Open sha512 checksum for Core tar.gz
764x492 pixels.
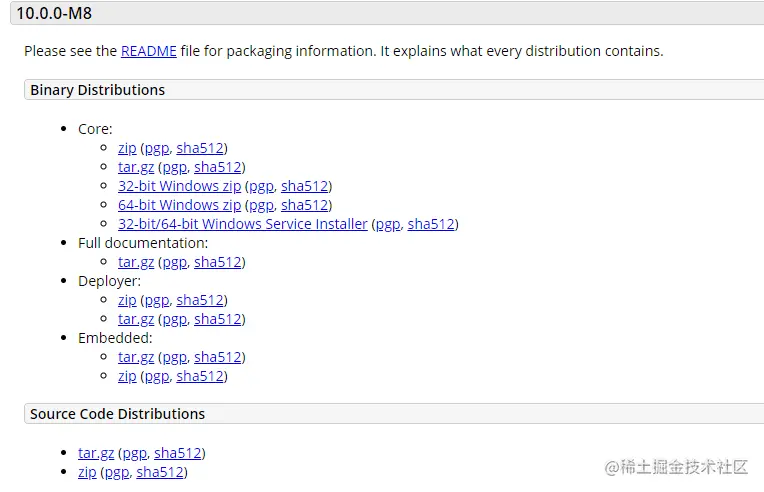[x=217, y=167]
